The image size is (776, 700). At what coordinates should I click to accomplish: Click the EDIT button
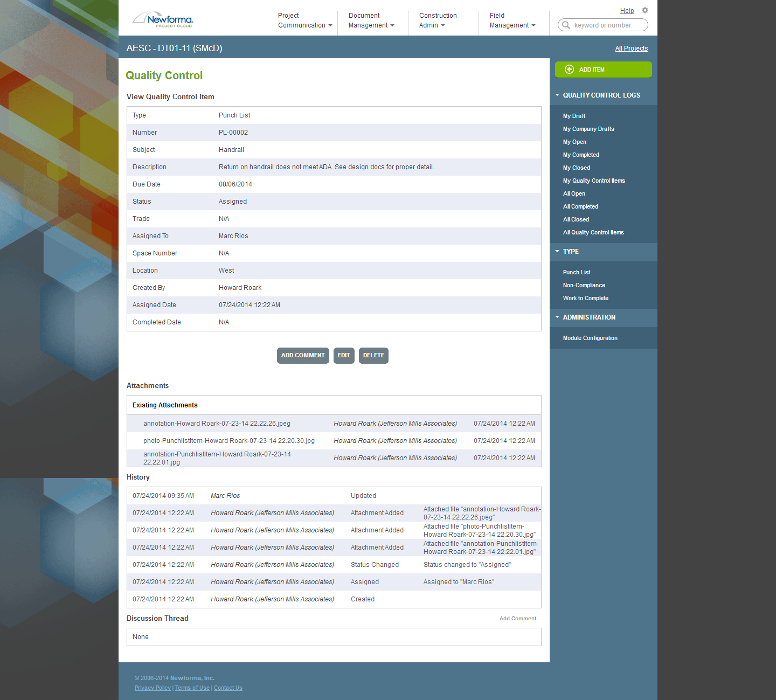pos(344,356)
